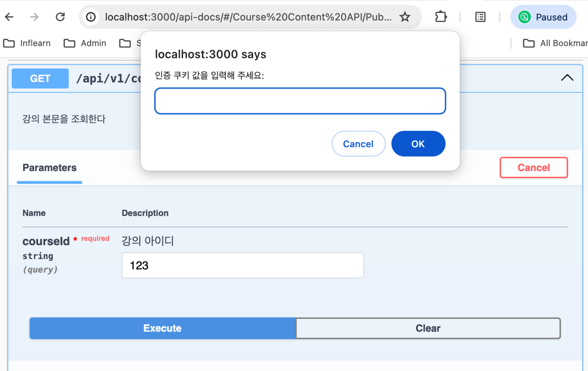Focus the auth cookie input field
The image size is (588, 371).
click(300, 101)
